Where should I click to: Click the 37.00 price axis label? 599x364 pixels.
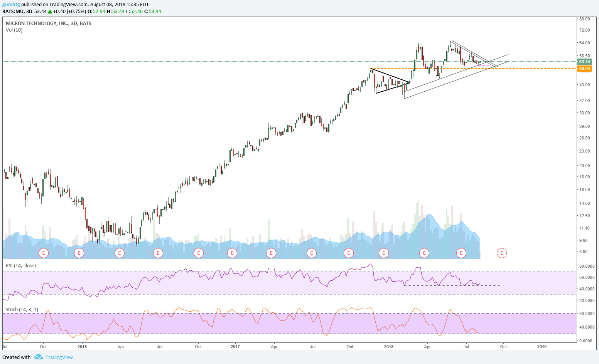pyautogui.click(x=584, y=101)
